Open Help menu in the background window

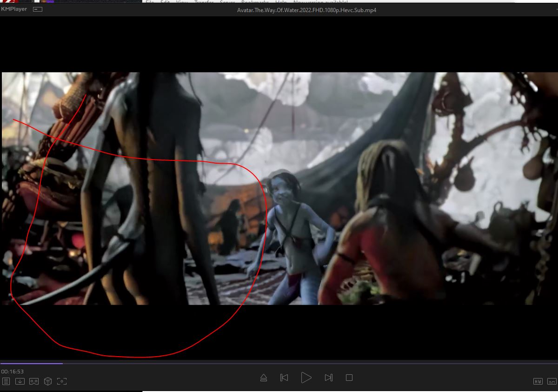281,2
